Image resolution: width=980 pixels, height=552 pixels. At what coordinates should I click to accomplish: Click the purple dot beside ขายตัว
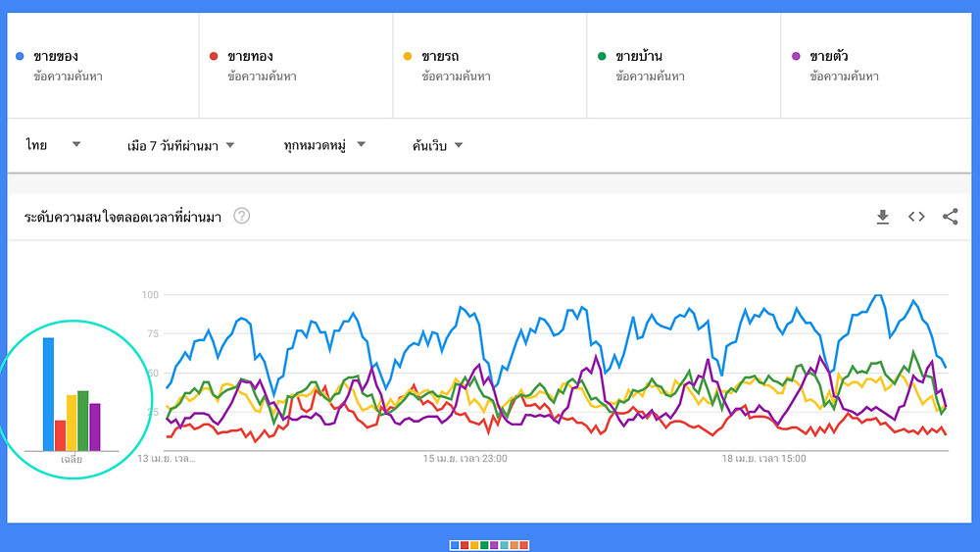pyautogui.click(x=796, y=57)
